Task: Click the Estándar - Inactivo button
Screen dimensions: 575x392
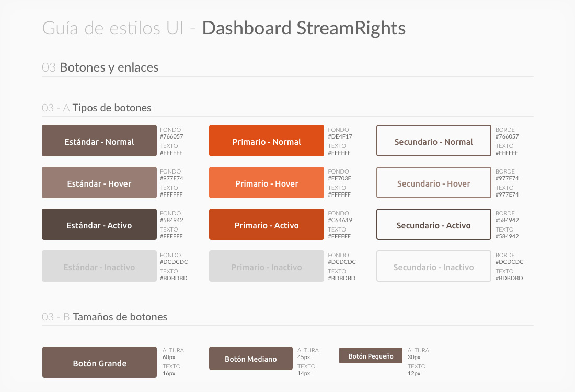Action: (x=99, y=267)
